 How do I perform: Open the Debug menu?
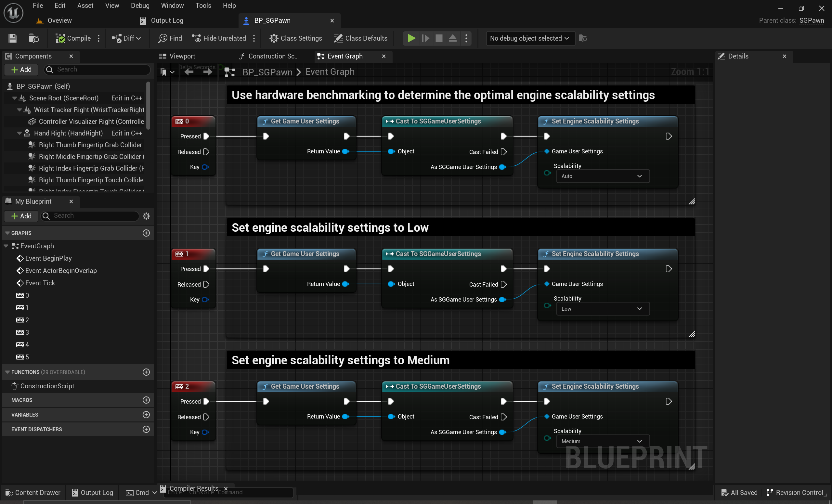point(140,6)
